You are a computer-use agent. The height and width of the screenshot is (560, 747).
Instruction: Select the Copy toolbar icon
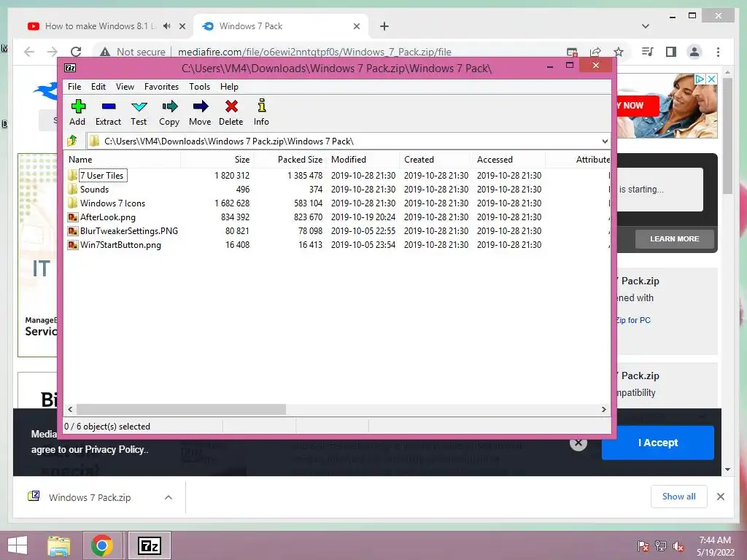(169, 106)
